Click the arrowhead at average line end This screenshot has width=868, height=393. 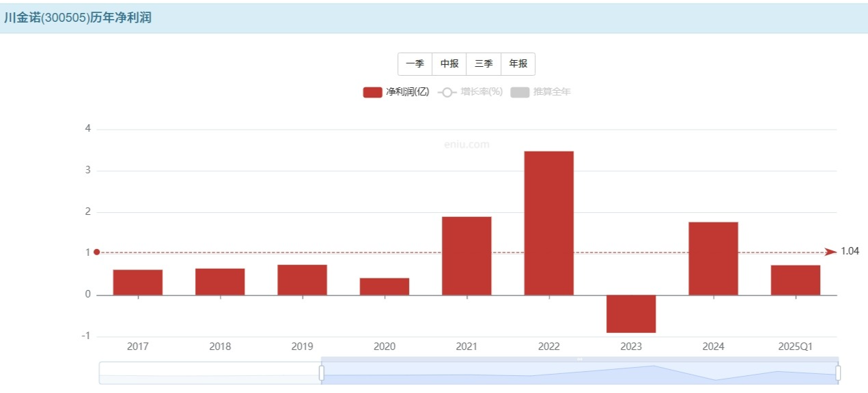831,252
